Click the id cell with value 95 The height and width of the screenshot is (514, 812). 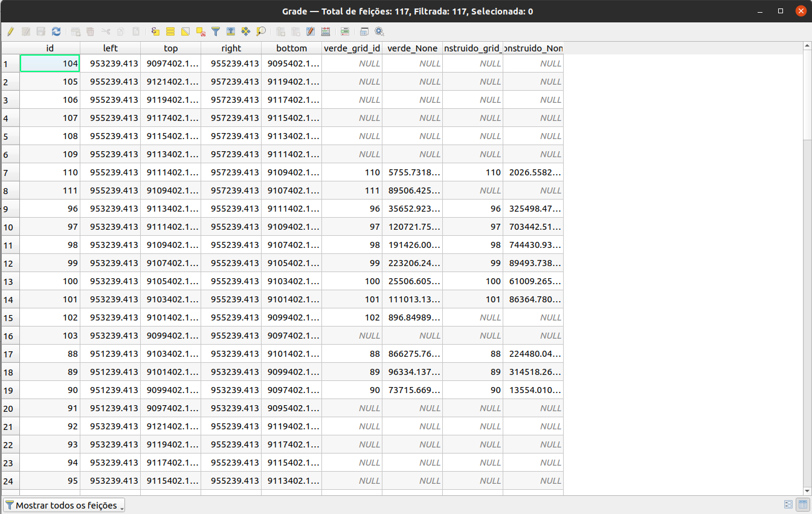click(x=50, y=481)
